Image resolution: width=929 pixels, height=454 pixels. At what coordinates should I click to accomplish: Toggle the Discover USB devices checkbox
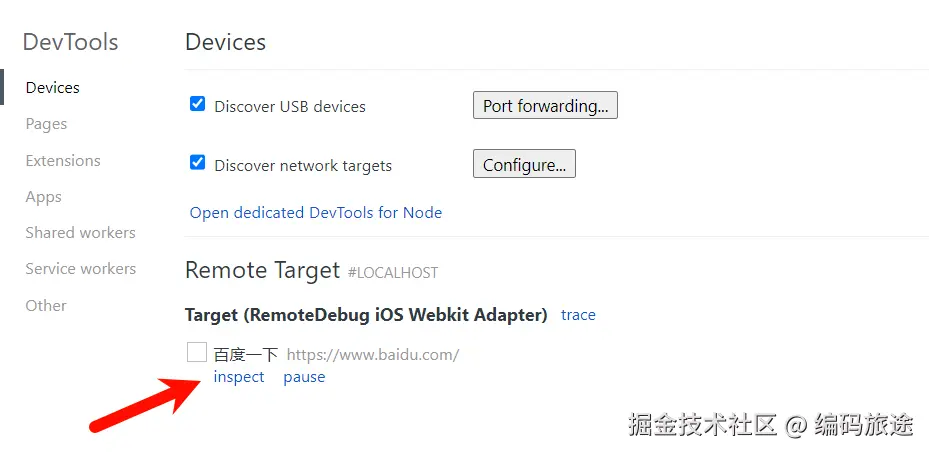tap(198, 104)
